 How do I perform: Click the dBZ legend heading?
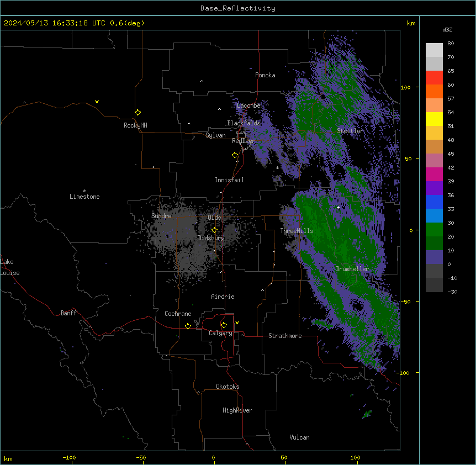[x=447, y=30]
